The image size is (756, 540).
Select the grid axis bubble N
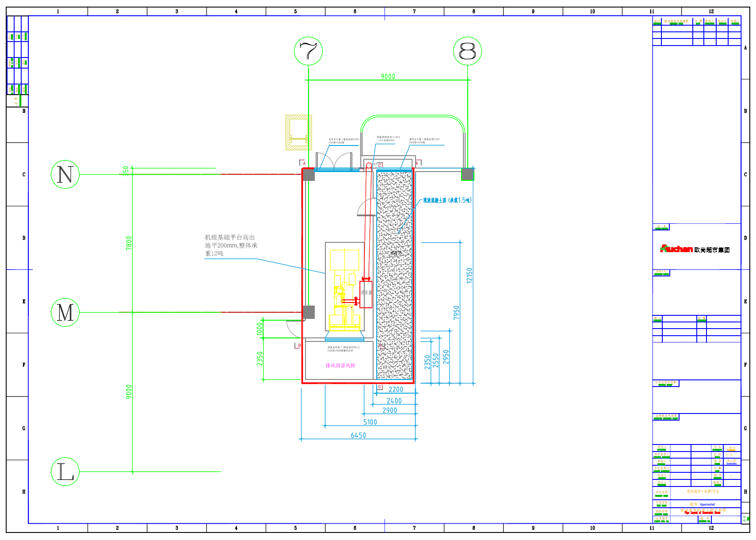click(x=65, y=174)
